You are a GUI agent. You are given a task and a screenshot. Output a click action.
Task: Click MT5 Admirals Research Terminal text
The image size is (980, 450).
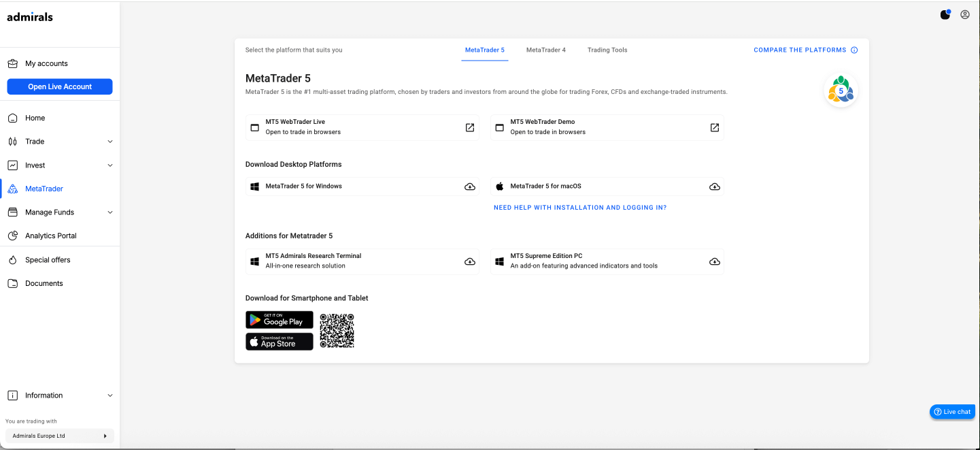(314, 256)
